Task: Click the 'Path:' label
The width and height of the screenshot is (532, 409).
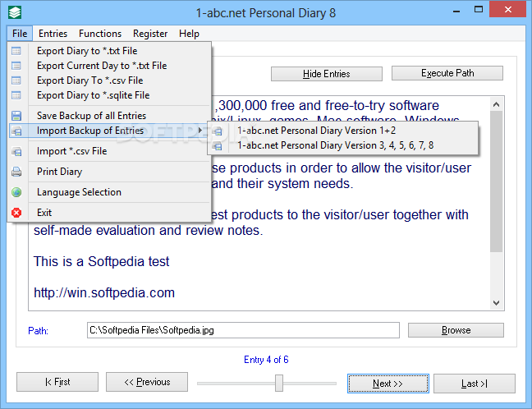Action: click(38, 331)
